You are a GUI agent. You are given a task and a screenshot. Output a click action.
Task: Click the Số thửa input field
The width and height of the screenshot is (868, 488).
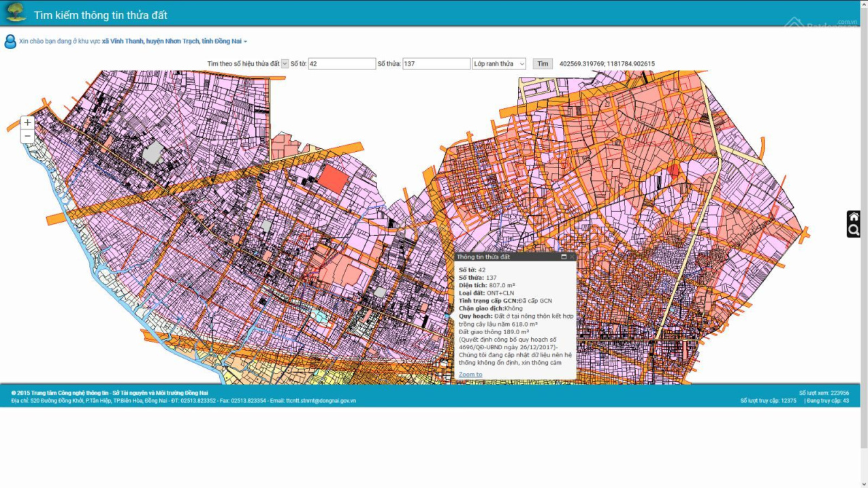[436, 64]
